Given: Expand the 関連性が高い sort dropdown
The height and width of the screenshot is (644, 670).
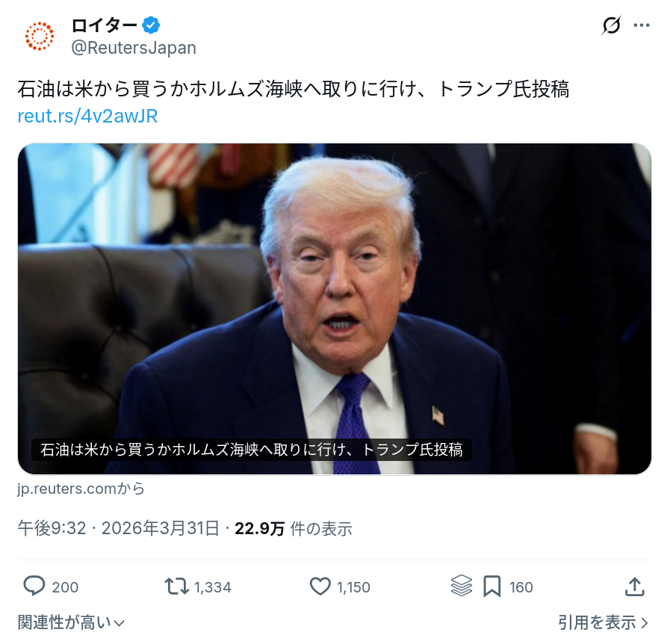Looking at the screenshot, I should pyautogui.click(x=71, y=622).
